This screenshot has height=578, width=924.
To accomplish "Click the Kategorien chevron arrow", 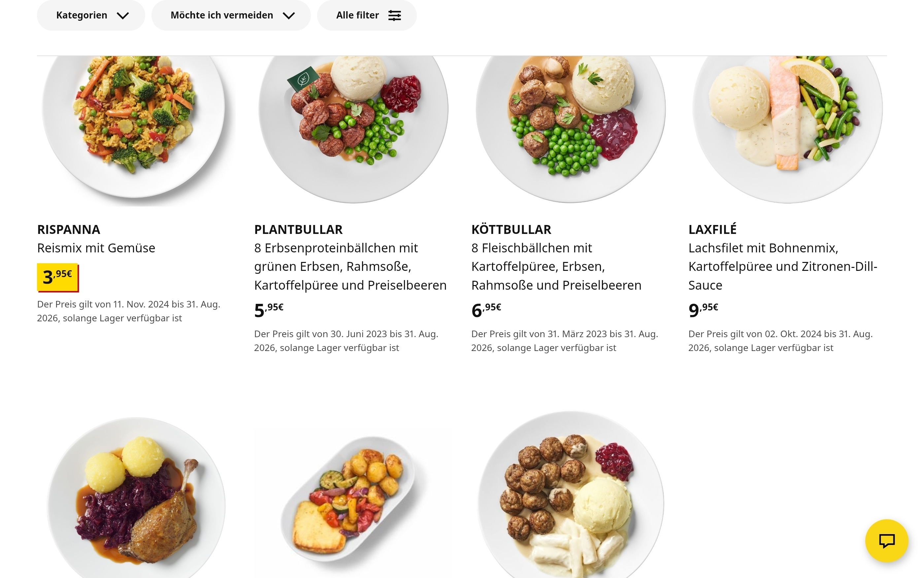I will coord(123,16).
